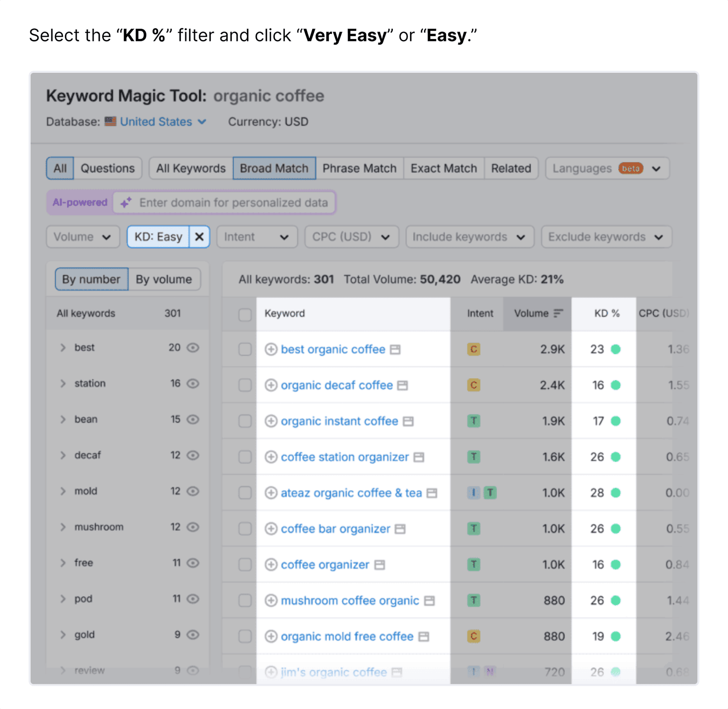The height and width of the screenshot is (709, 728).
Task: Click the Volume column sort icon
Action: (558, 313)
